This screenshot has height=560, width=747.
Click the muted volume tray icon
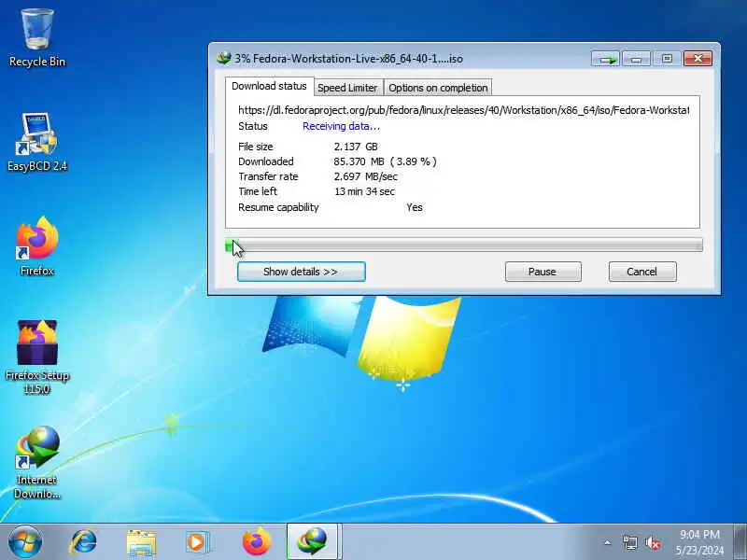tap(653, 542)
